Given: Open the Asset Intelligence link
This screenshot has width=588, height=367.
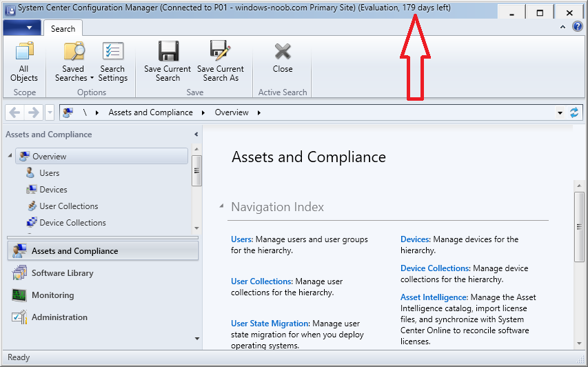Looking at the screenshot, I should pos(434,297).
